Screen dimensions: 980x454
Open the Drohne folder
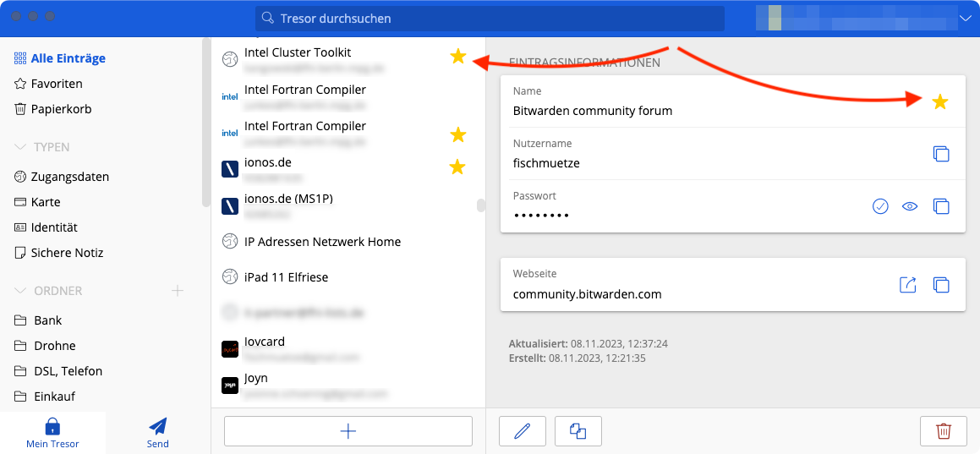(45, 346)
